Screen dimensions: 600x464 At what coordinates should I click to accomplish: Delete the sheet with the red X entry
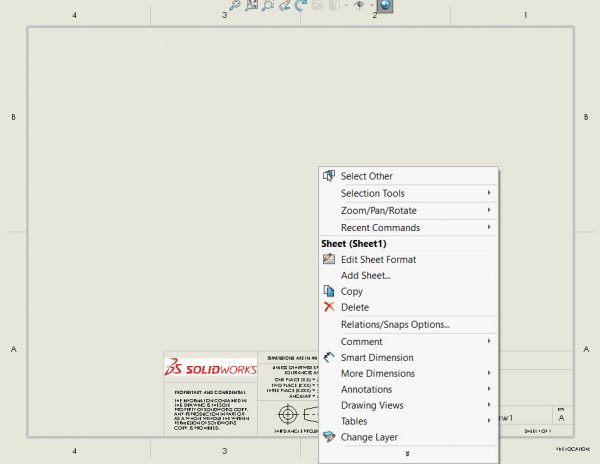pos(408,307)
